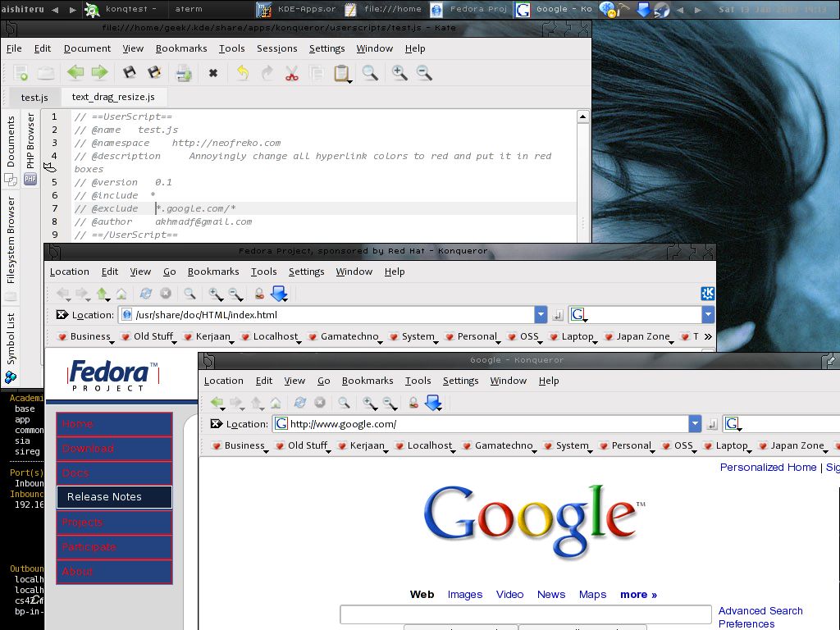Expand Localhost bookmark folder in Google Konqueror

point(425,445)
